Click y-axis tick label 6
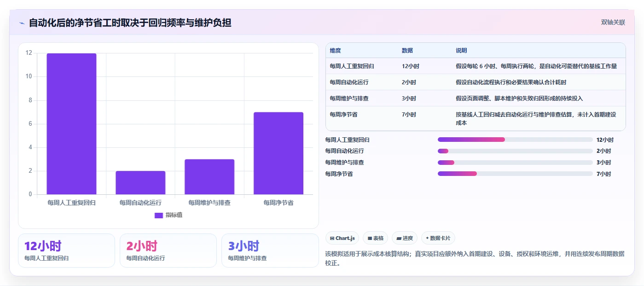The image size is (644, 286). click(x=30, y=123)
